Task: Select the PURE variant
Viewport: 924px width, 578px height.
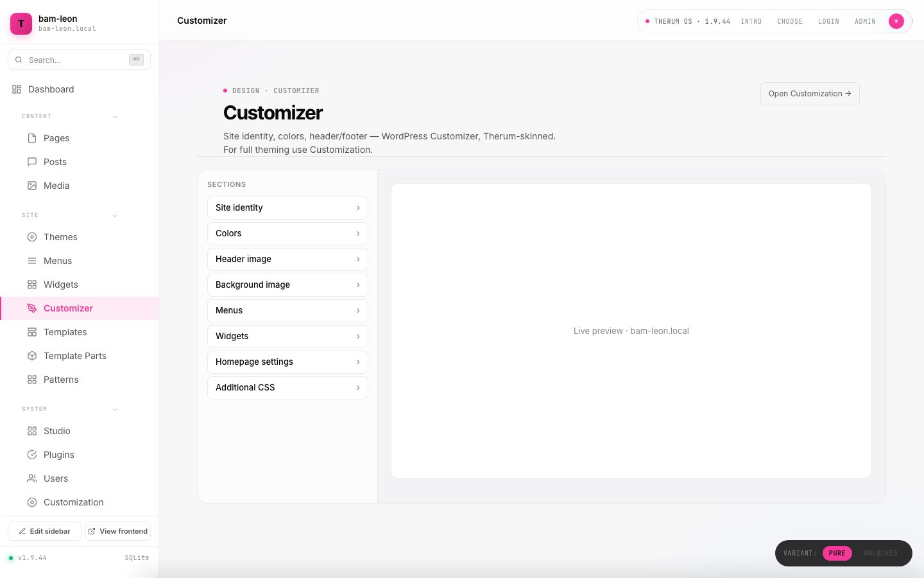Action: [837, 553]
